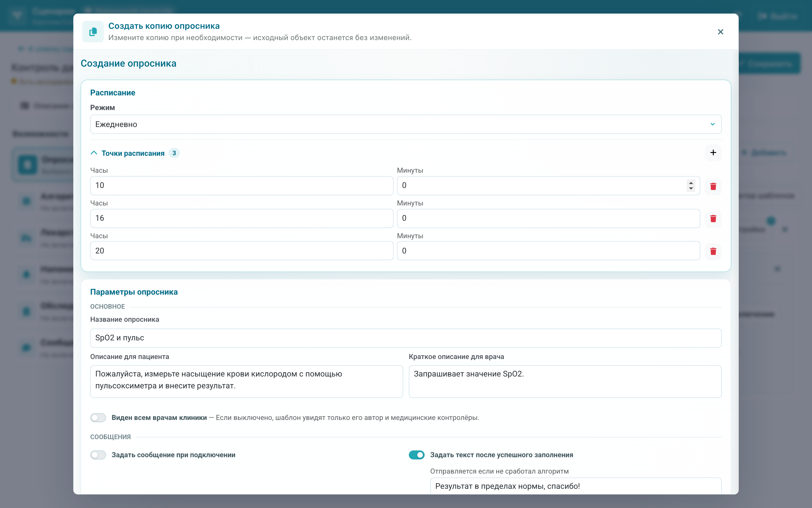812x508 pixels.
Task: Focus the hours field containing 16
Action: pyautogui.click(x=242, y=218)
